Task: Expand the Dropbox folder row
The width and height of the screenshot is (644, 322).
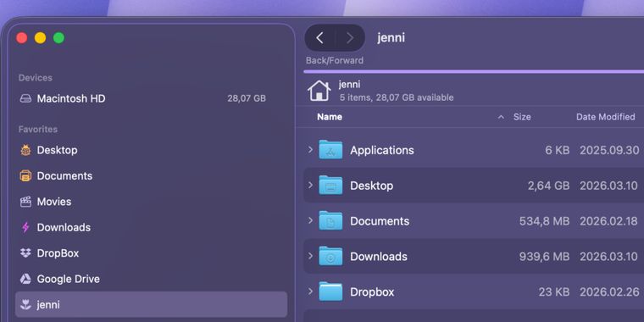Action: point(310,291)
